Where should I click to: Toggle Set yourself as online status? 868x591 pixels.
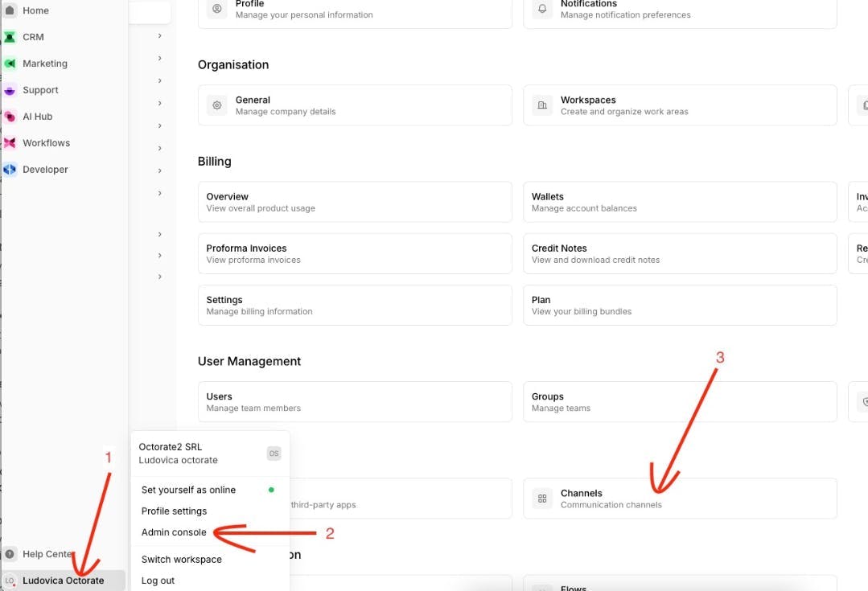coord(208,490)
